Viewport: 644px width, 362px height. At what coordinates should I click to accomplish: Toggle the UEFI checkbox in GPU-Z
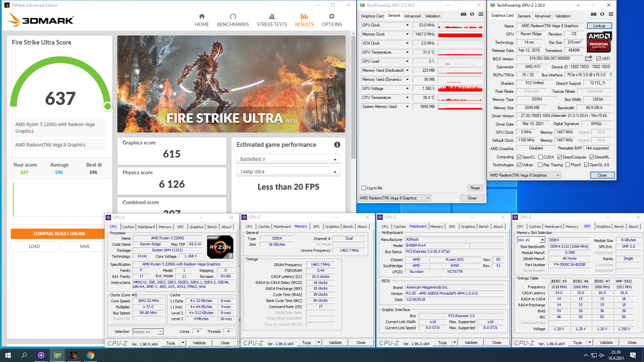(598, 59)
